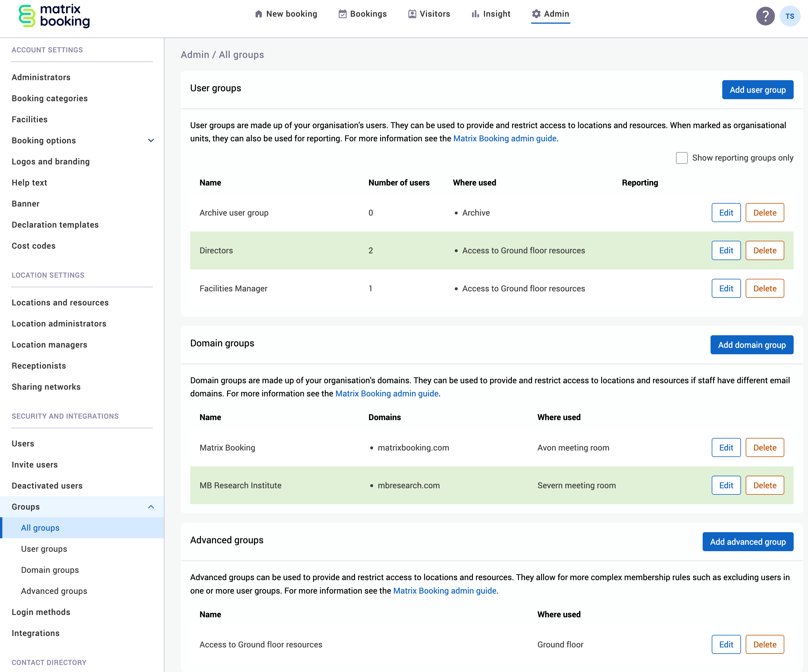Select the Admin gear icon
This screenshot has width=808, height=672.
pyautogui.click(x=536, y=13)
